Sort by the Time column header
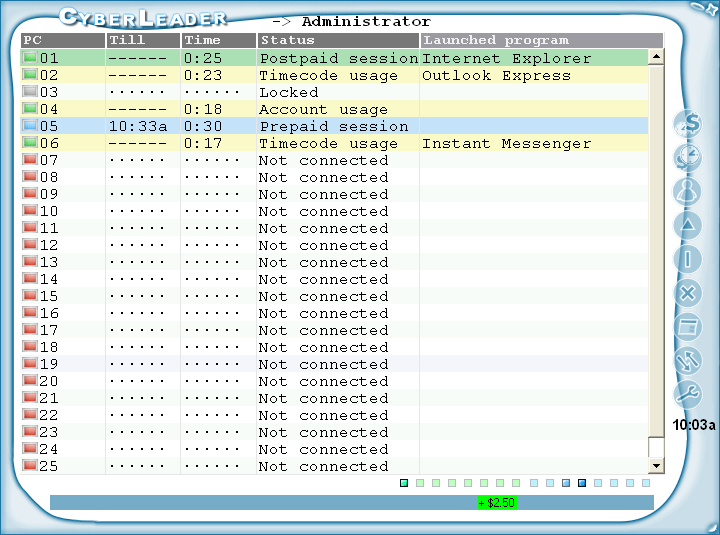Image resolution: width=720 pixels, height=535 pixels. [x=219, y=40]
